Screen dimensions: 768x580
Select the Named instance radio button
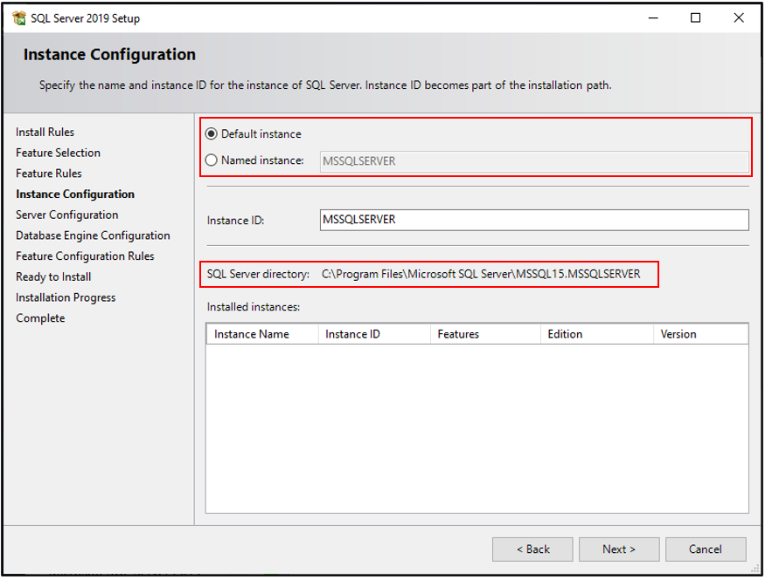click(212, 160)
